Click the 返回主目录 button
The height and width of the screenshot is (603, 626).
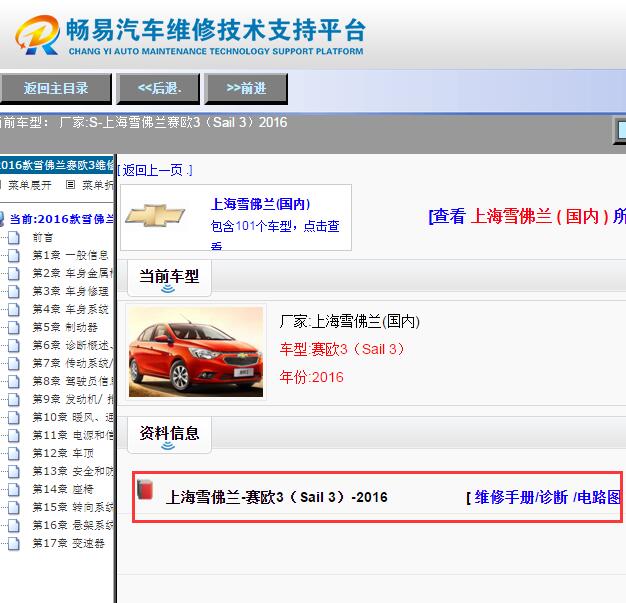tap(55, 89)
